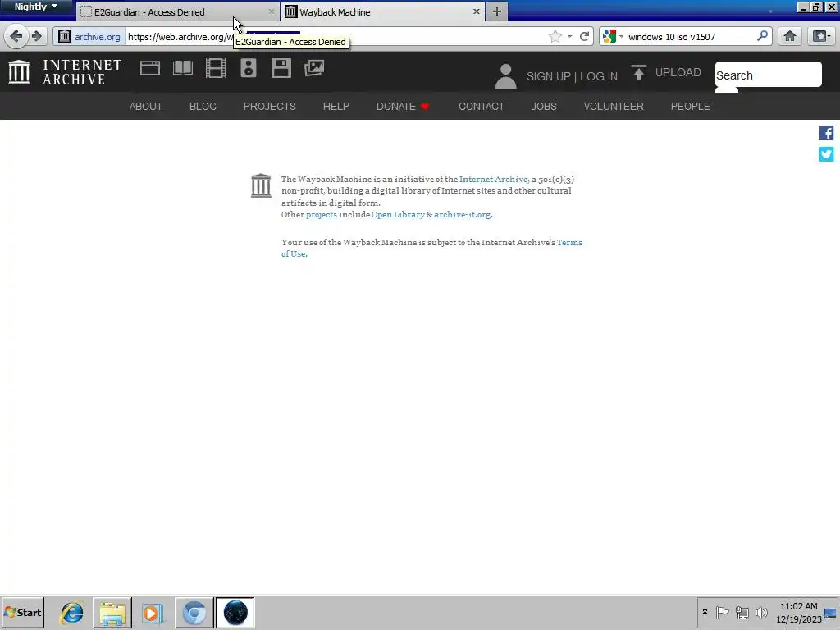Follow the Open Library link
Screen dimensions: 840x630
point(398,214)
